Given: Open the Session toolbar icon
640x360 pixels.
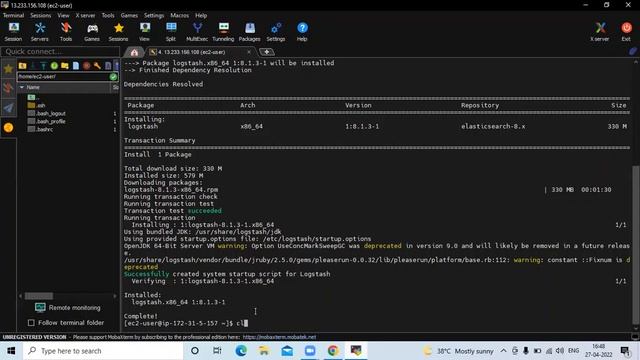Looking at the screenshot, I should click(13, 32).
